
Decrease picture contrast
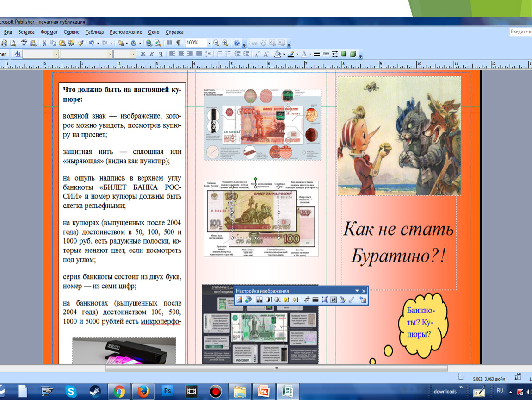[x=277, y=300]
